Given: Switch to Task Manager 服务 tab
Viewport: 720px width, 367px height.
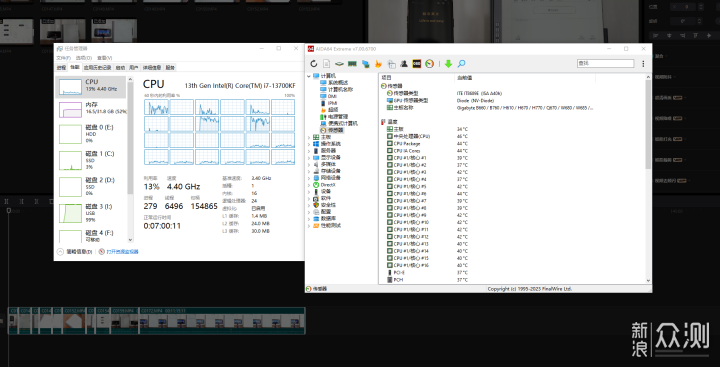Looking at the screenshot, I should [170, 68].
